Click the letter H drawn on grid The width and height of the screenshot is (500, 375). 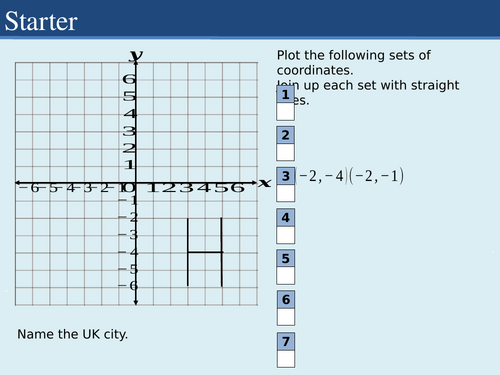pos(205,252)
